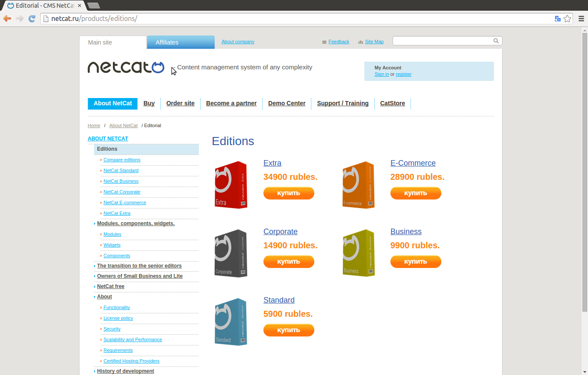Switch to the Affiliates tab
Screen dimensions: 588x375
167,42
